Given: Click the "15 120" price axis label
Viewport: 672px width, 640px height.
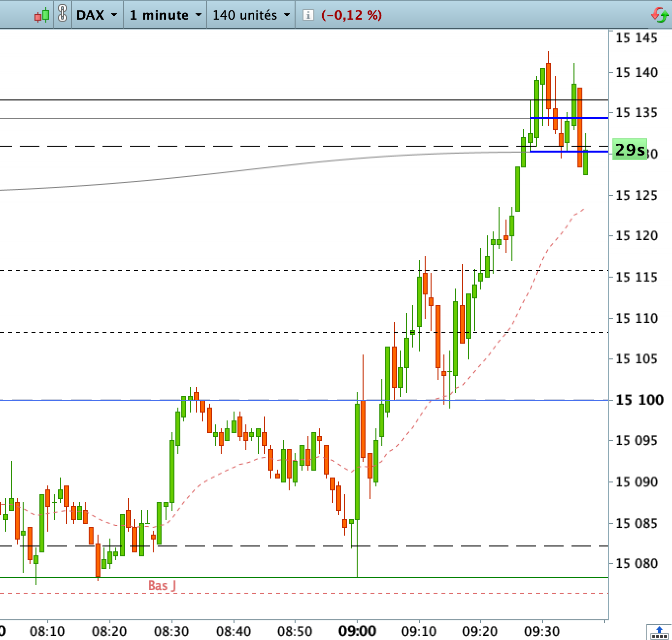Looking at the screenshot, I should click(x=637, y=236).
